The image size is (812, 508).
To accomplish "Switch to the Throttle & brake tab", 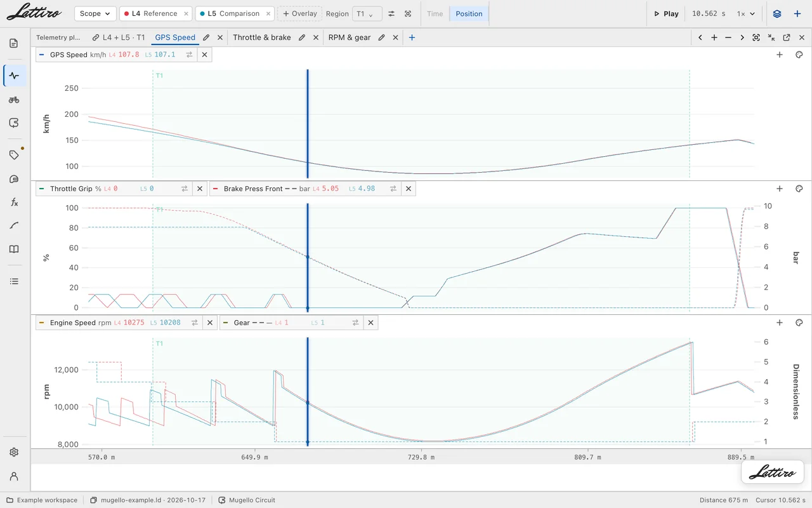I will 262,37.
